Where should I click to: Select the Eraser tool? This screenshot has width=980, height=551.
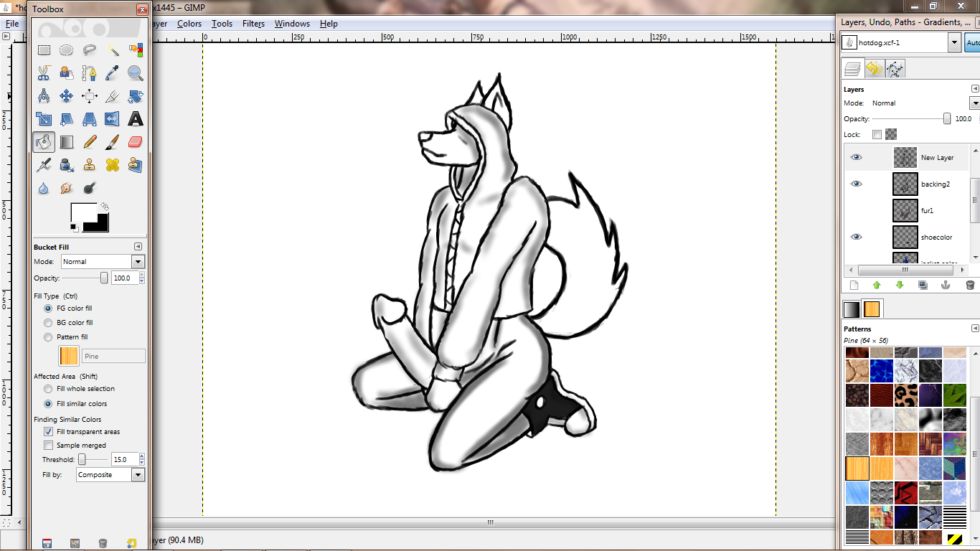[x=135, y=142]
